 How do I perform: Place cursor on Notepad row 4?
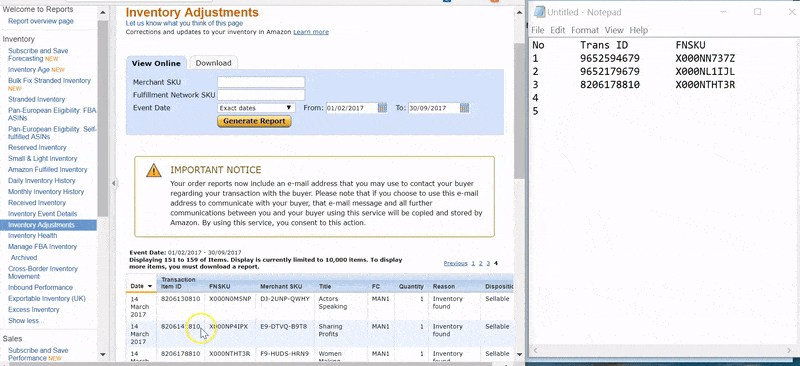pos(535,98)
